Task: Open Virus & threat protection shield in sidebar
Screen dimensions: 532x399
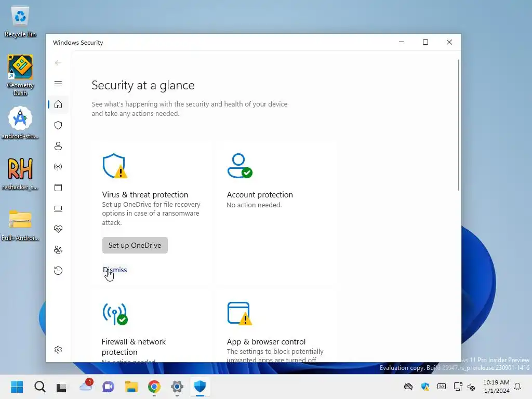Action: pyautogui.click(x=58, y=125)
